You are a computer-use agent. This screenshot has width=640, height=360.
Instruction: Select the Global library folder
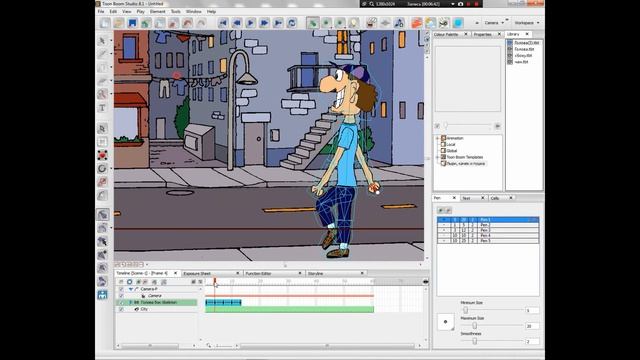[452, 151]
